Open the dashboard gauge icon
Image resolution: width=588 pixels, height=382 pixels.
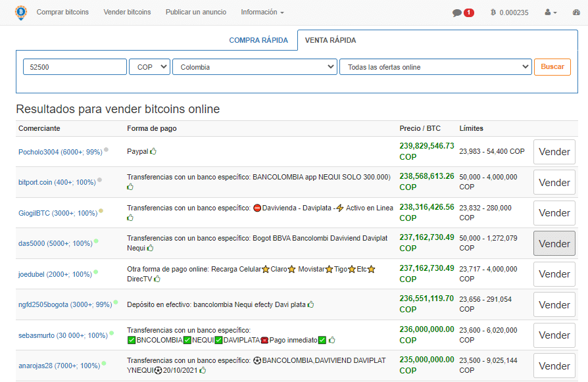point(576,12)
